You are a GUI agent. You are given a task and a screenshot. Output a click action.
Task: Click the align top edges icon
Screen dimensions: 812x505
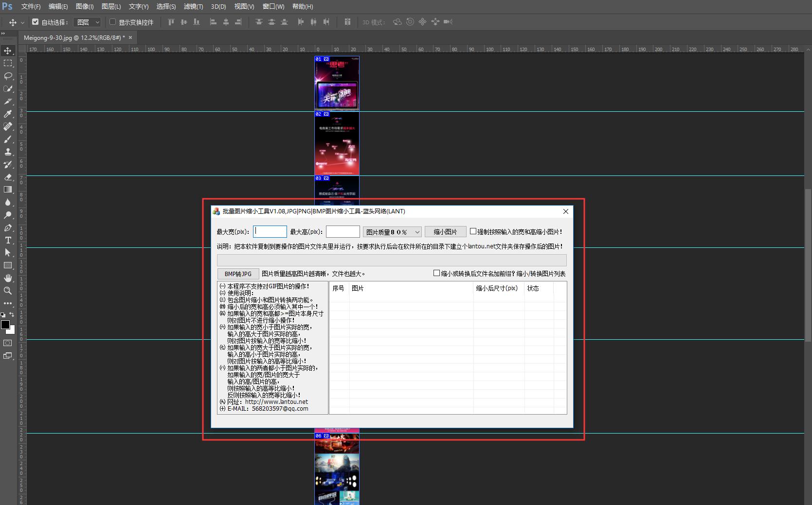coord(170,22)
